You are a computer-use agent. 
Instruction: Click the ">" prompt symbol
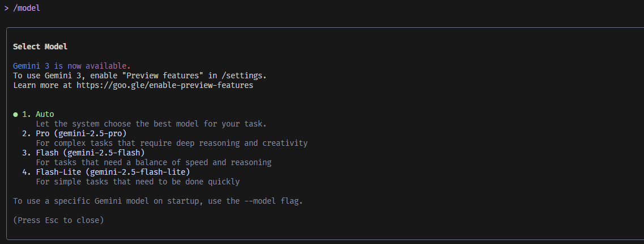pyautogui.click(x=6, y=9)
